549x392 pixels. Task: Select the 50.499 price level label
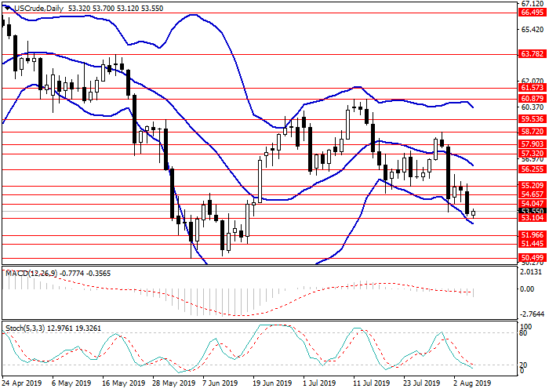click(x=533, y=257)
